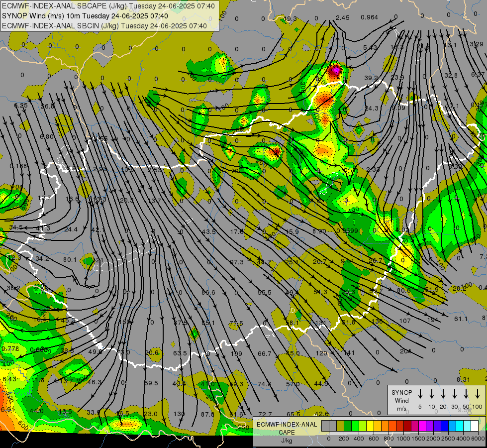Click the map value 59.5
Viewport: 487px width, 448px height.
pos(151,383)
